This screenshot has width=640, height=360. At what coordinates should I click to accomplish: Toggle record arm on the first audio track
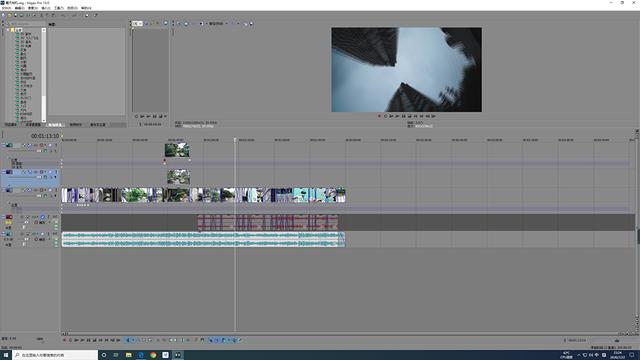[x=36, y=222]
